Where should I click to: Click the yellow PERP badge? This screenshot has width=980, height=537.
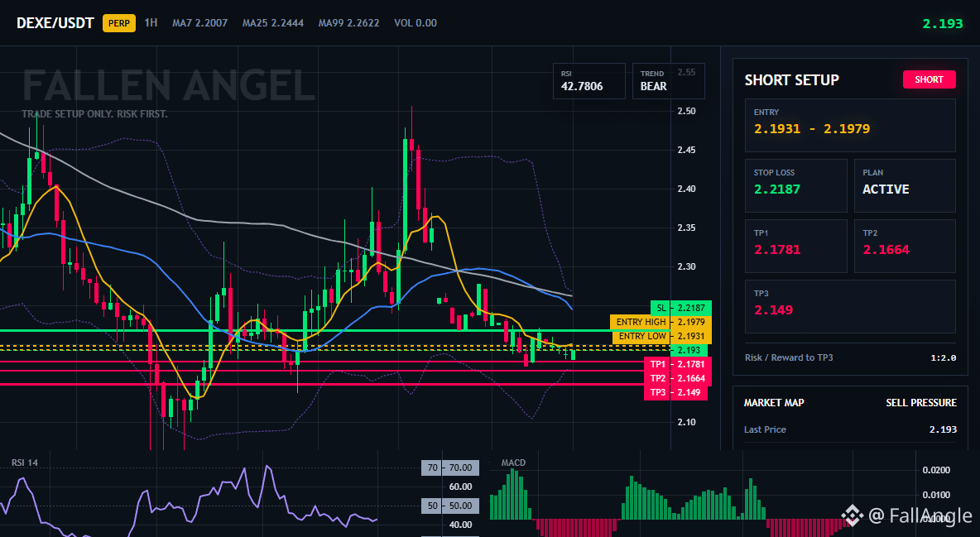coord(118,23)
